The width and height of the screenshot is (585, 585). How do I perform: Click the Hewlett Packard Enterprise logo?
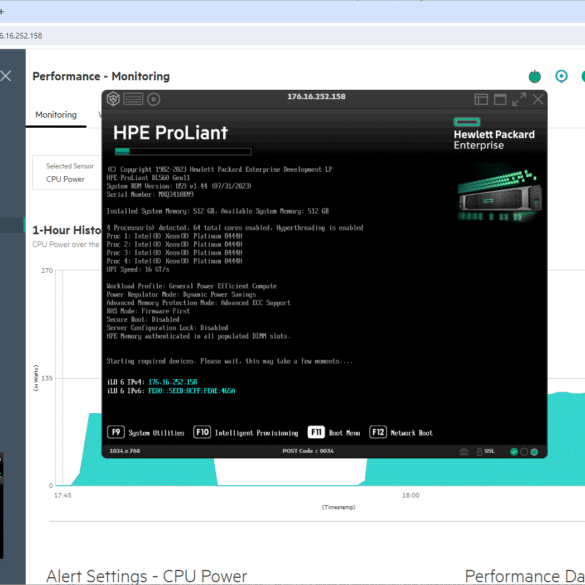point(494,134)
